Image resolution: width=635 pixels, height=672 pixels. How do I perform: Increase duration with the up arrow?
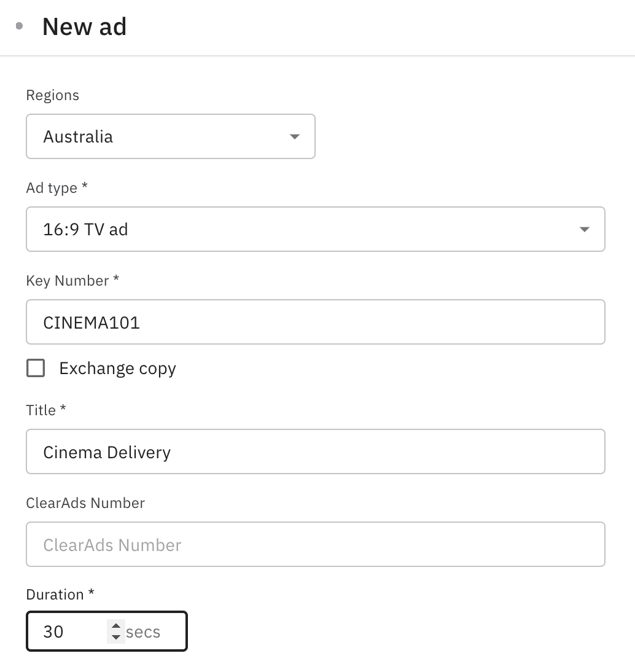tap(115, 626)
